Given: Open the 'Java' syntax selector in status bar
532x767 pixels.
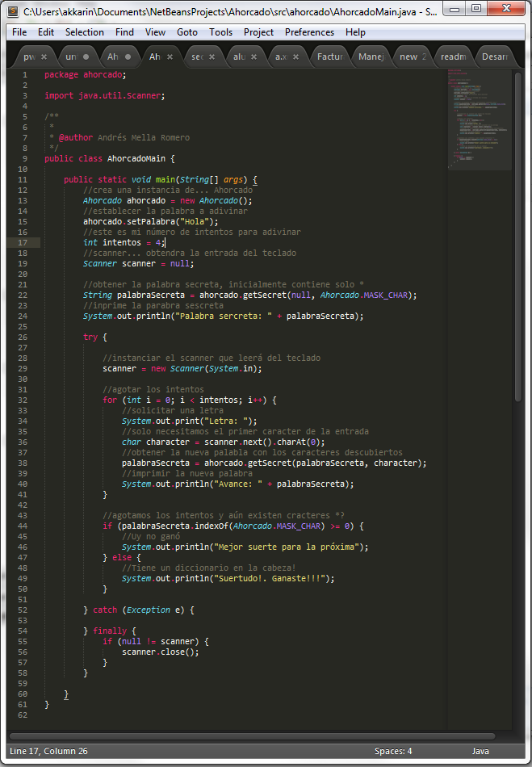Looking at the screenshot, I should click(x=480, y=751).
